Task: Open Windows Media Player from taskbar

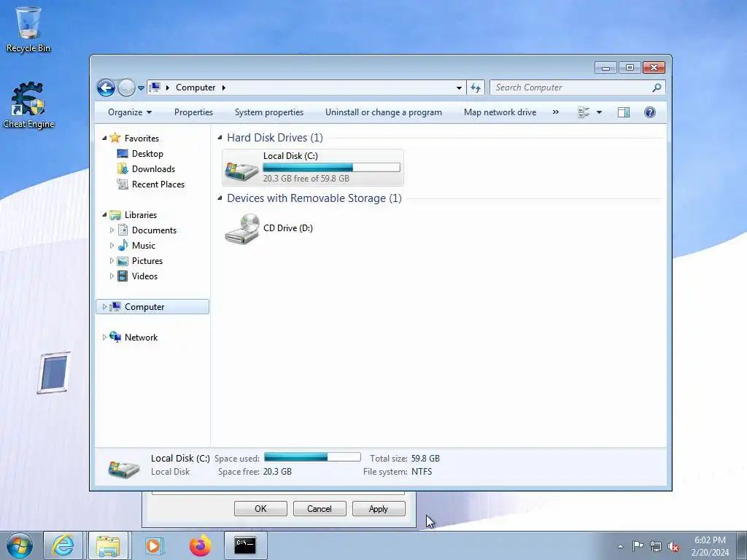Action: click(x=153, y=545)
